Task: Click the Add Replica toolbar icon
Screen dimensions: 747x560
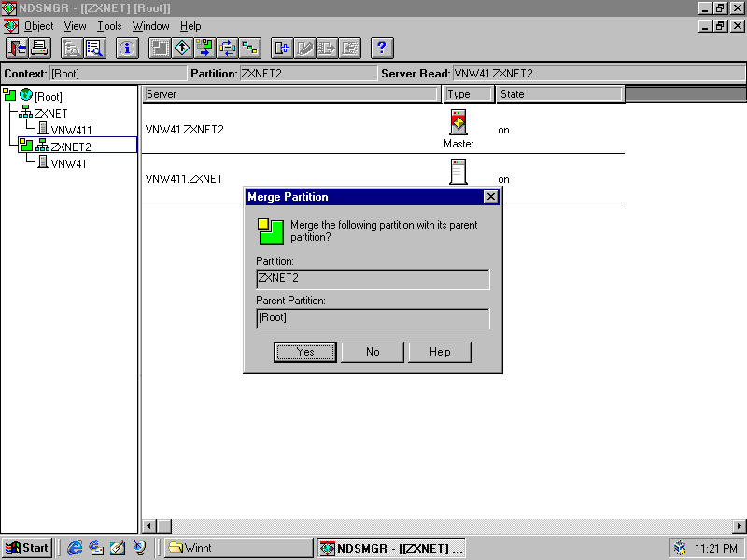Action: tap(282, 49)
